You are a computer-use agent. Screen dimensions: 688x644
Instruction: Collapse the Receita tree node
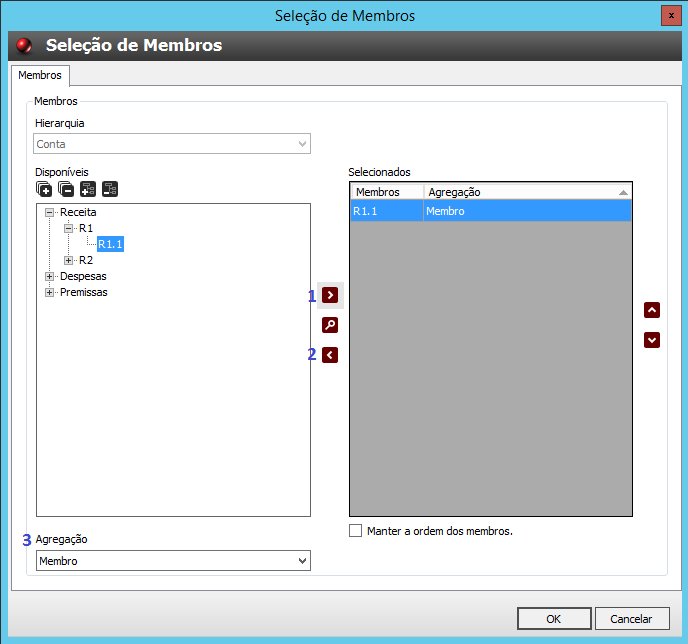(50, 212)
